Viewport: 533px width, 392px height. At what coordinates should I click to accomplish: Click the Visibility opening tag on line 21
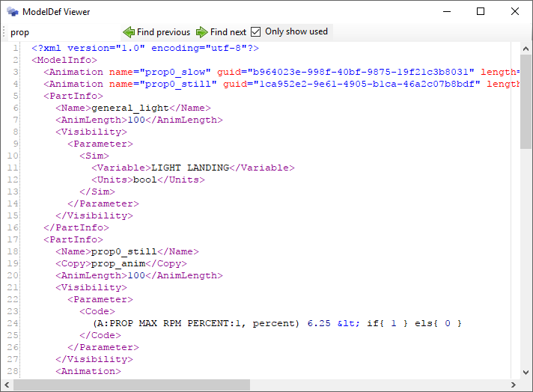pyautogui.click(x=91, y=287)
